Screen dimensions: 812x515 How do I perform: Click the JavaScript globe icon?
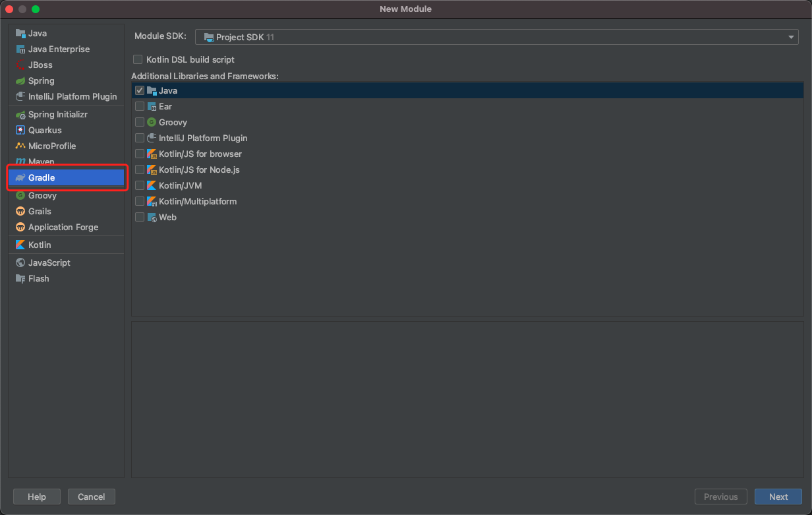20,262
